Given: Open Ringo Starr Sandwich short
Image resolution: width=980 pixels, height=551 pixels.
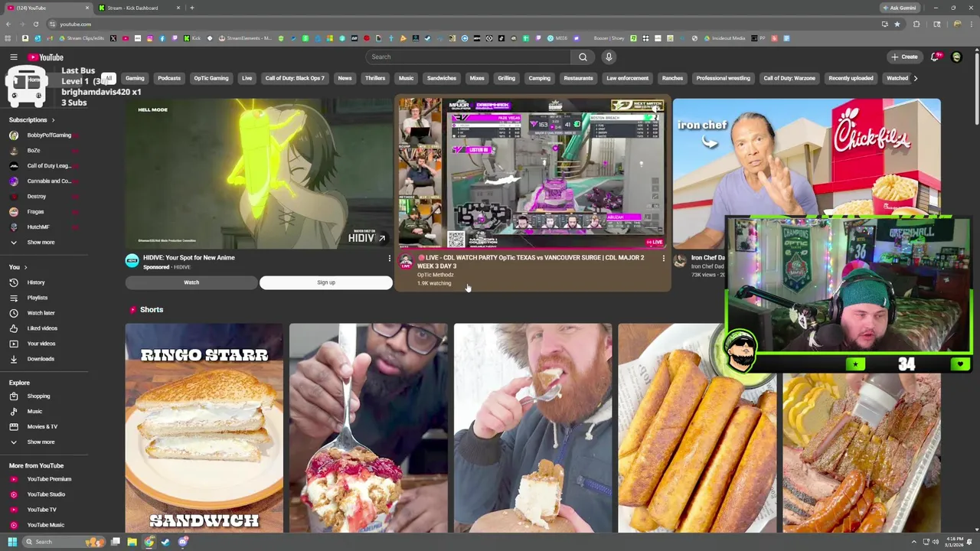Looking at the screenshot, I should (x=204, y=427).
